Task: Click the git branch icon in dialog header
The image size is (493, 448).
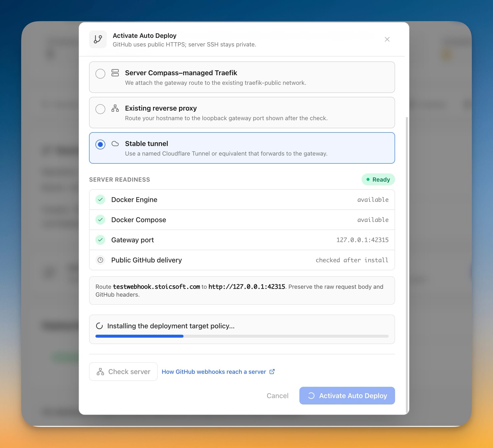Action: [x=98, y=39]
